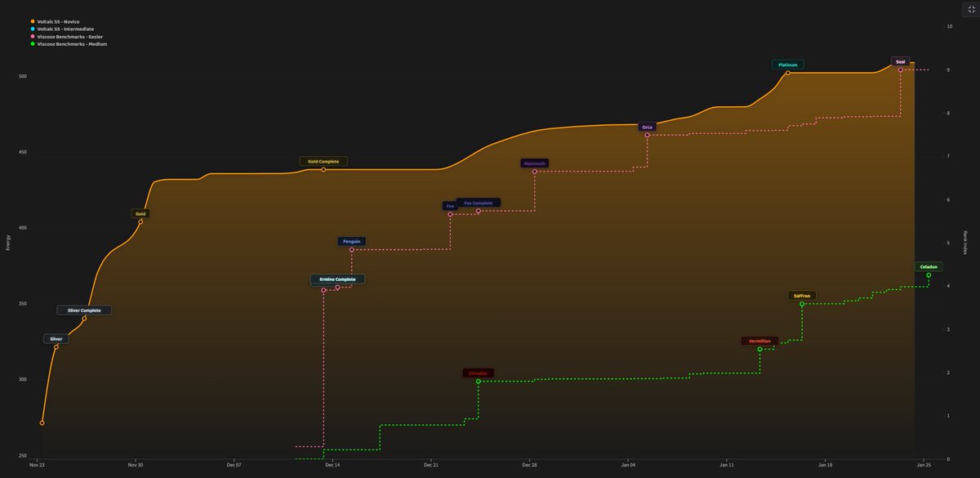This screenshot has height=478, width=980.
Task: Click the 400 Energy axis value
Action: [x=22, y=228]
